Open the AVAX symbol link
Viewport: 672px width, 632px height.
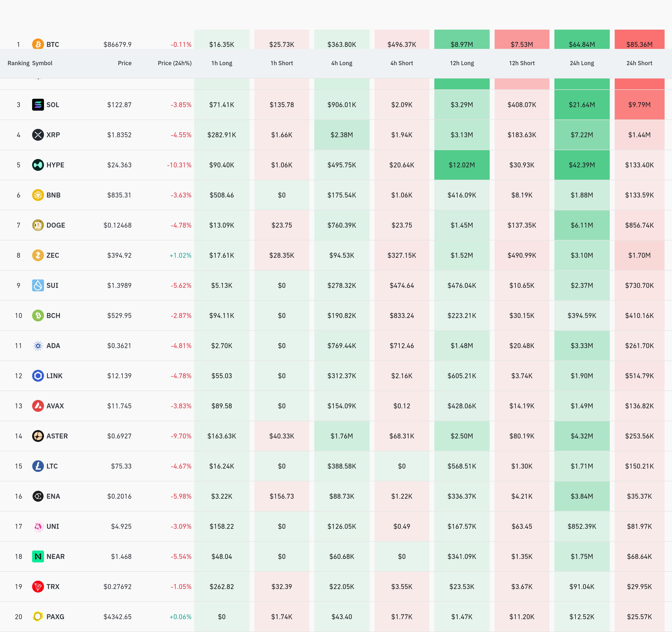(55, 406)
